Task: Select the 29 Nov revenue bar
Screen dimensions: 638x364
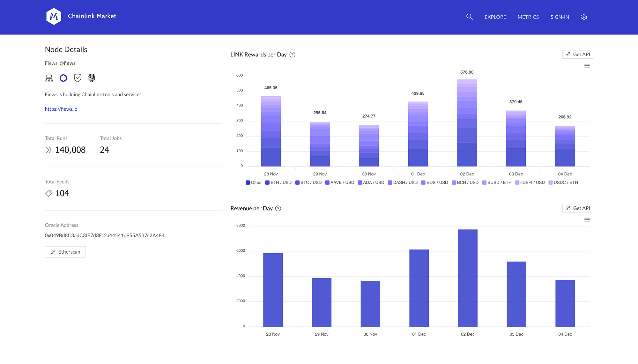Action: click(x=322, y=302)
